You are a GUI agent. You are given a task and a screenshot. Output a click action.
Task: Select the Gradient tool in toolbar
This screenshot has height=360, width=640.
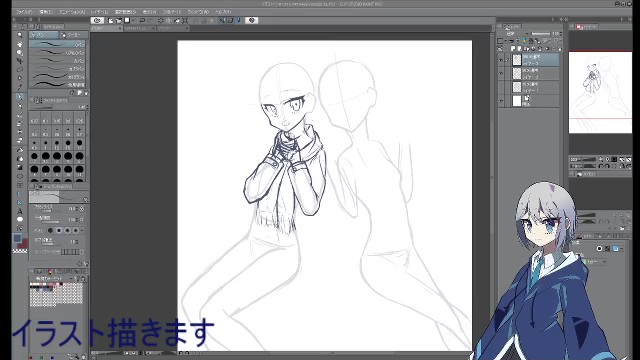[x=20, y=167]
